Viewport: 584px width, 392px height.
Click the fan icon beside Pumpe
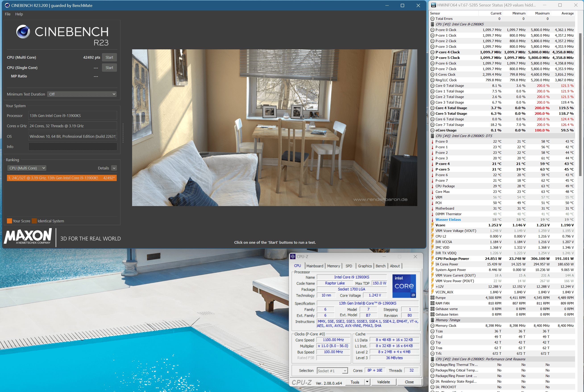tap(432, 298)
